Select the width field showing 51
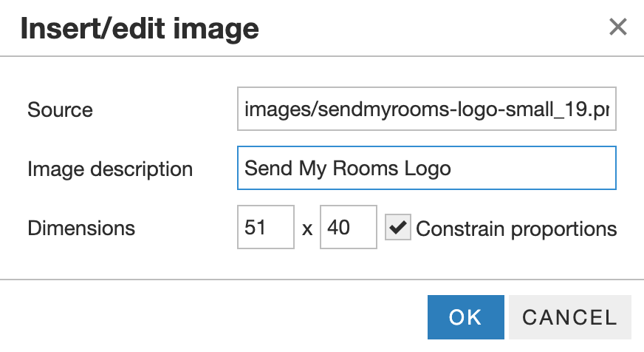644x352 pixels. coord(266,228)
